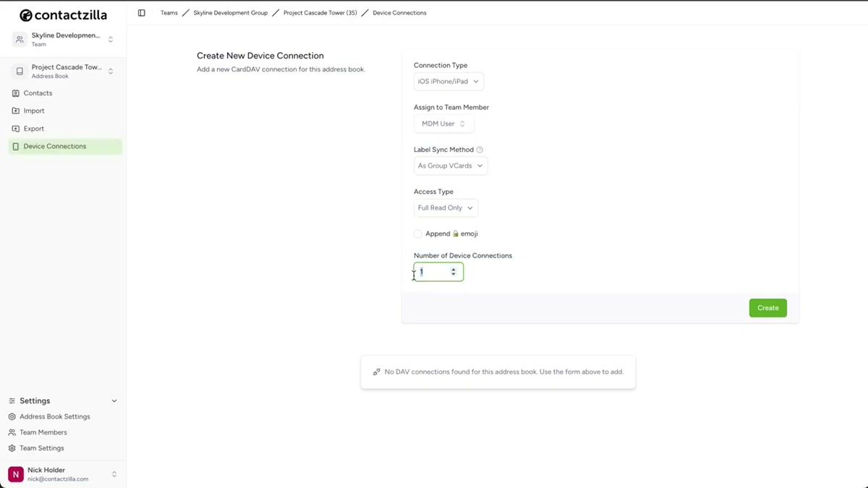Image resolution: width=868 pixels, height=488 pixels.
Task: Open the Label Sync Method help icon
Action: pos(480,149)
